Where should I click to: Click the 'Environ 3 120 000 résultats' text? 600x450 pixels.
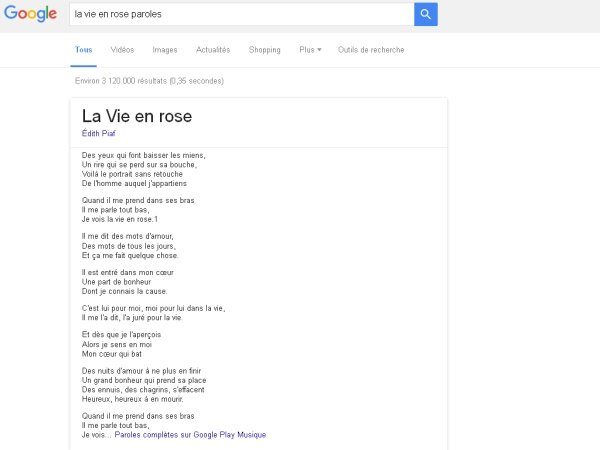pos(149,81)
